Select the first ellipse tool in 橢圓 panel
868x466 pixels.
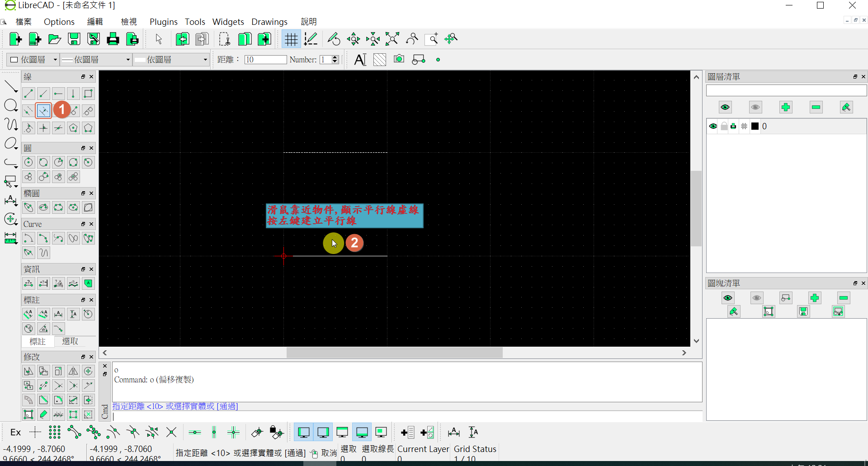pyautogui.click(x=28, y=207)
